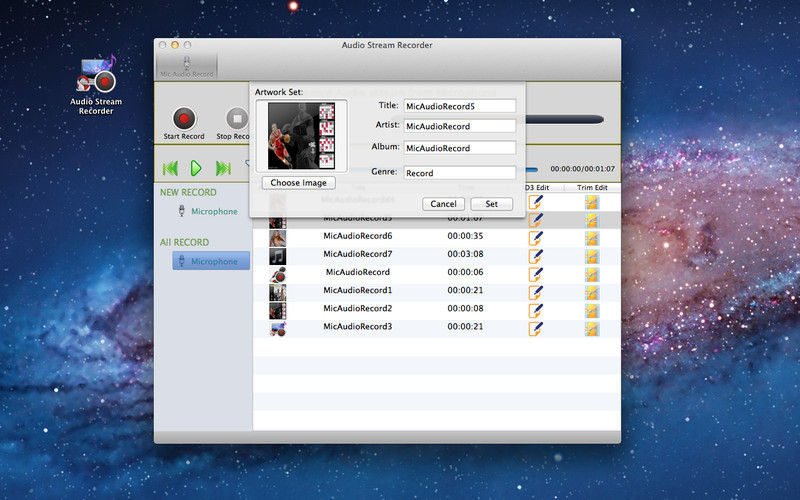Screen dimensions: 800x500
Task: Click the artwork preview image
Action: [x=302, y=136]
